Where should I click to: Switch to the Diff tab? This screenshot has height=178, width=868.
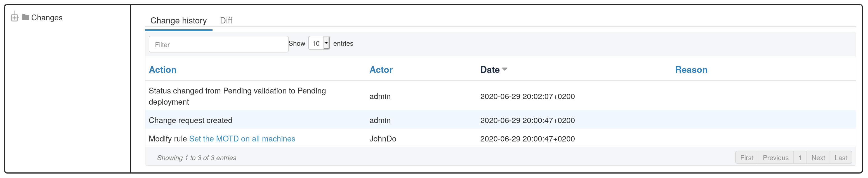[x=226, y=21]
